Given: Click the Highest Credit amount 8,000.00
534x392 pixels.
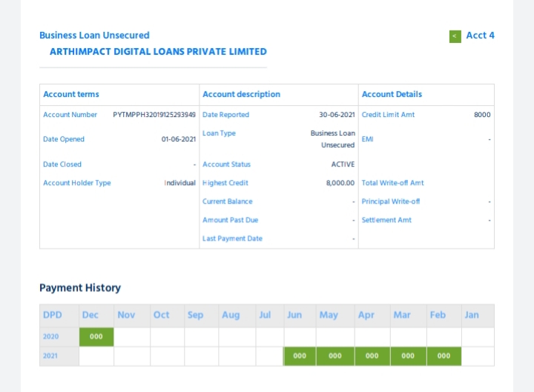Looking at the screenshot, I should (340, 183).
